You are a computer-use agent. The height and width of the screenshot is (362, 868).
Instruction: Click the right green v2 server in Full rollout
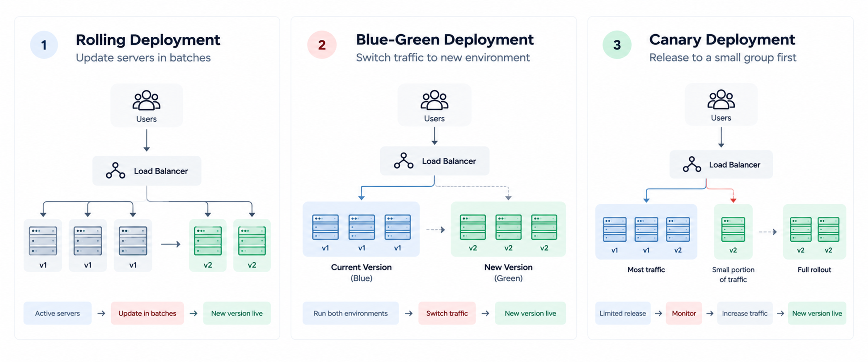[x=829, y=229]
